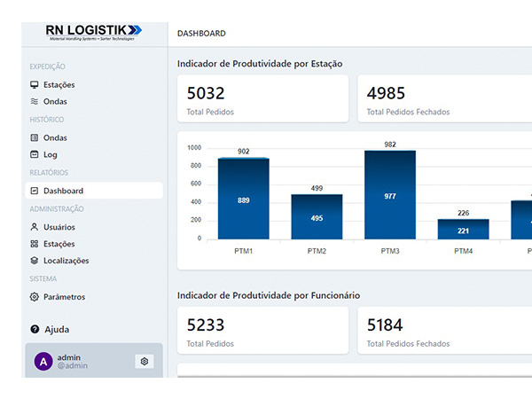Click the 5032 Total Pedidos card

pyautogui.click(x=263, y=98)
